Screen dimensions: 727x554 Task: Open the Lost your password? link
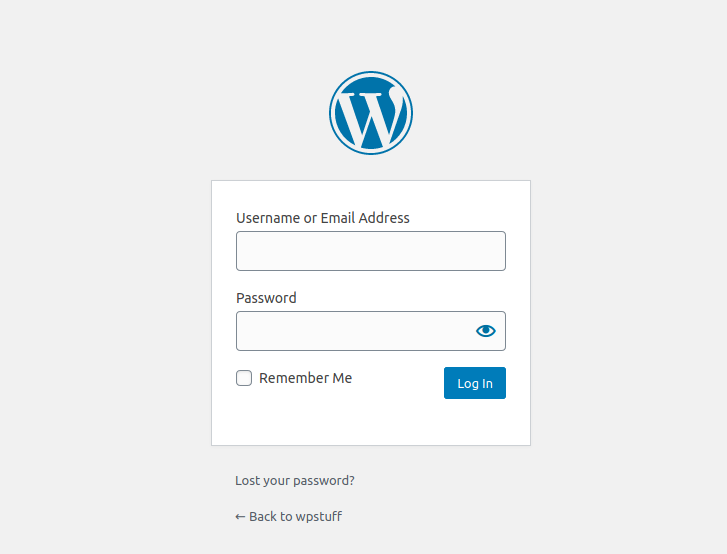point(295,480)
